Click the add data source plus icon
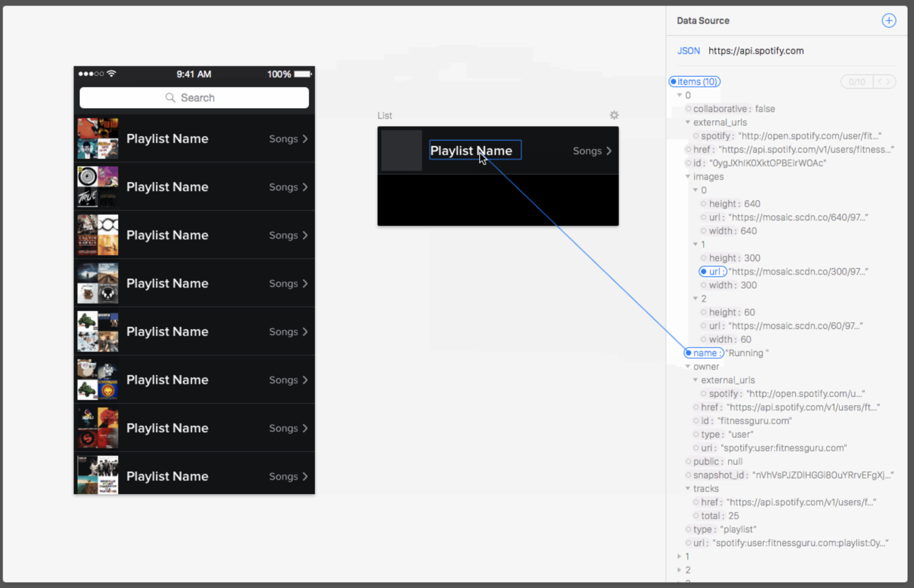Viewport: 914px width, 588px height. coord(889,20)
